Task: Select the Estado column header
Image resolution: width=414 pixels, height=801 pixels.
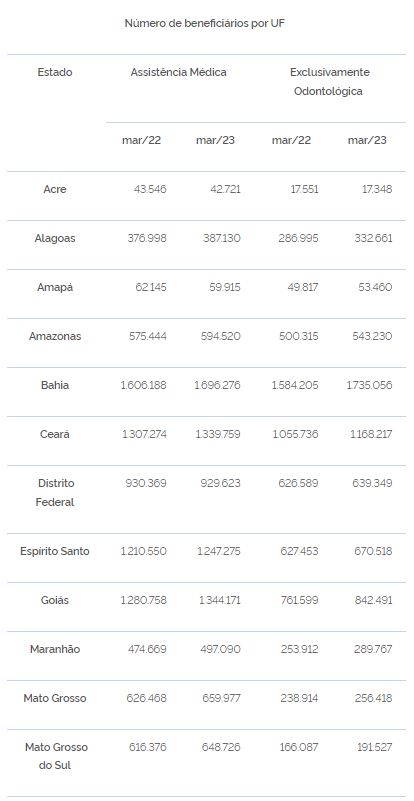Action: pos(55,72)
